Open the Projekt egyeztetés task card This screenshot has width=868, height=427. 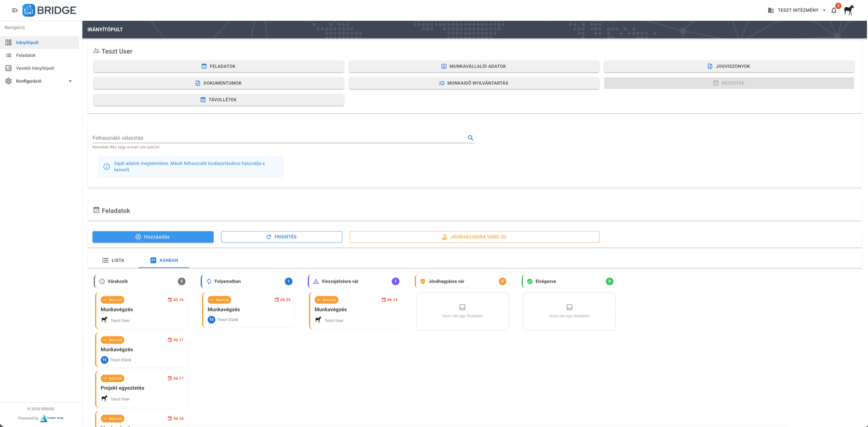coord(142,388)
